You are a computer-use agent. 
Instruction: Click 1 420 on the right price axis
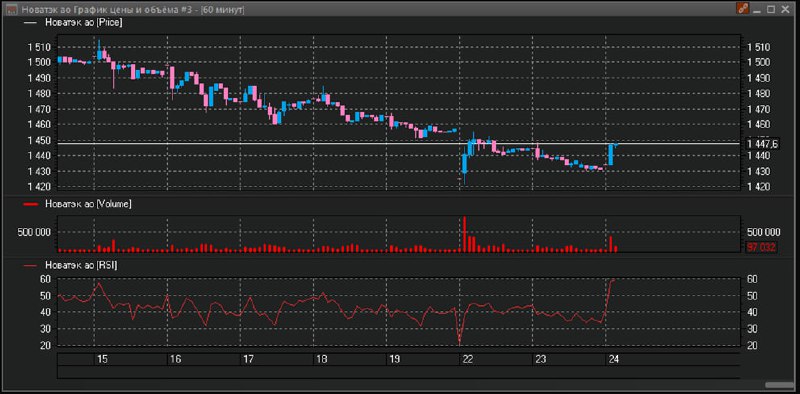[758, 187]
